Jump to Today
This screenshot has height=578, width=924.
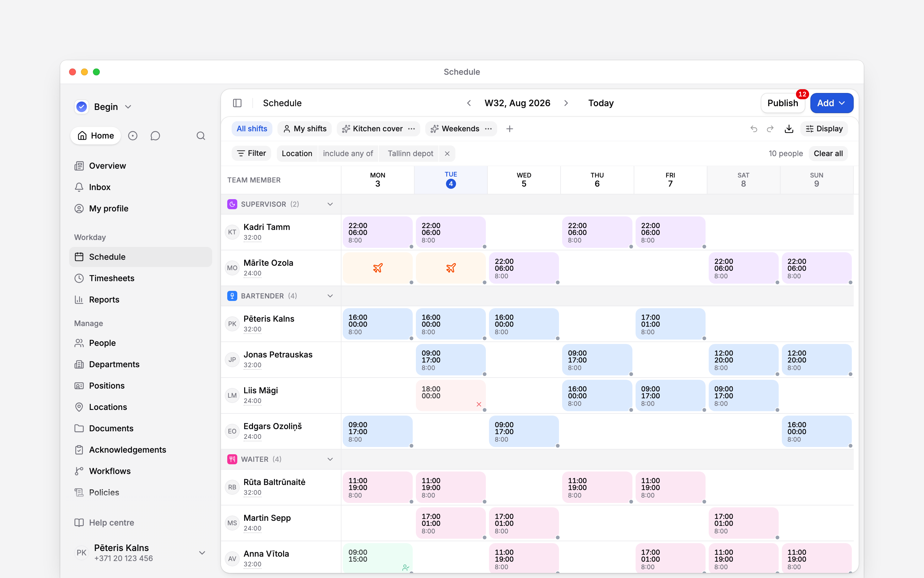click(601, 103)
